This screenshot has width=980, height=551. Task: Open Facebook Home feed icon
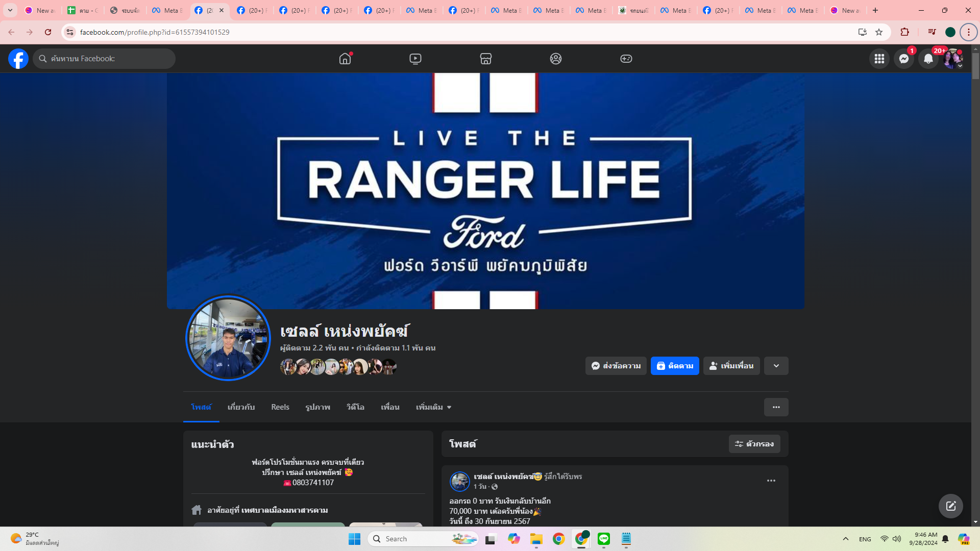coord(345,59)
